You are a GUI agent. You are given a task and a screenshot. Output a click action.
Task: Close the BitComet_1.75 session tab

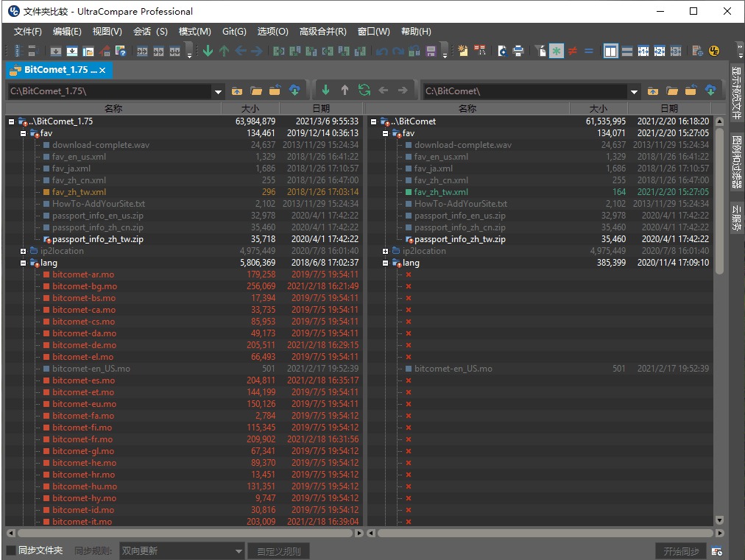(102, 71)
